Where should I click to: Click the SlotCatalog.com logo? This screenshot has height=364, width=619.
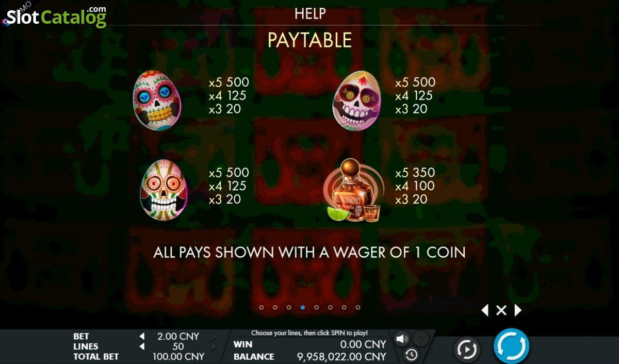pos(55,16)
